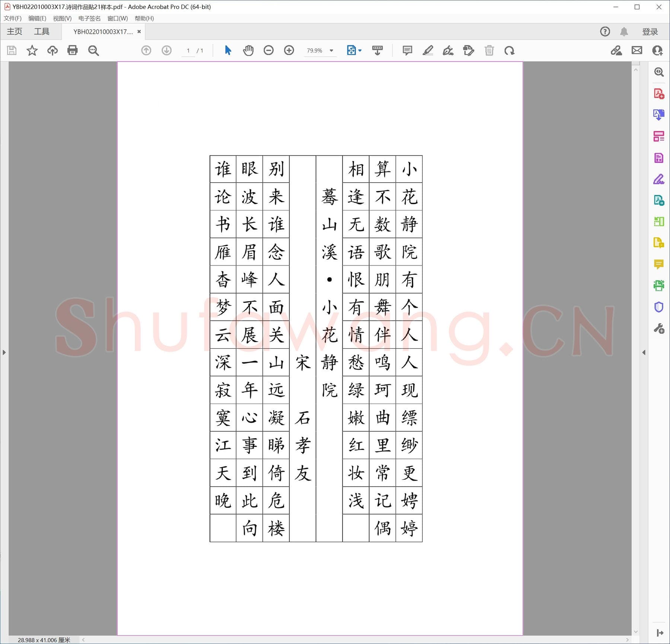Open Fill and Sign tool in sidebar
The width and height of the screenshot is (670, 644).
[659, 179]
